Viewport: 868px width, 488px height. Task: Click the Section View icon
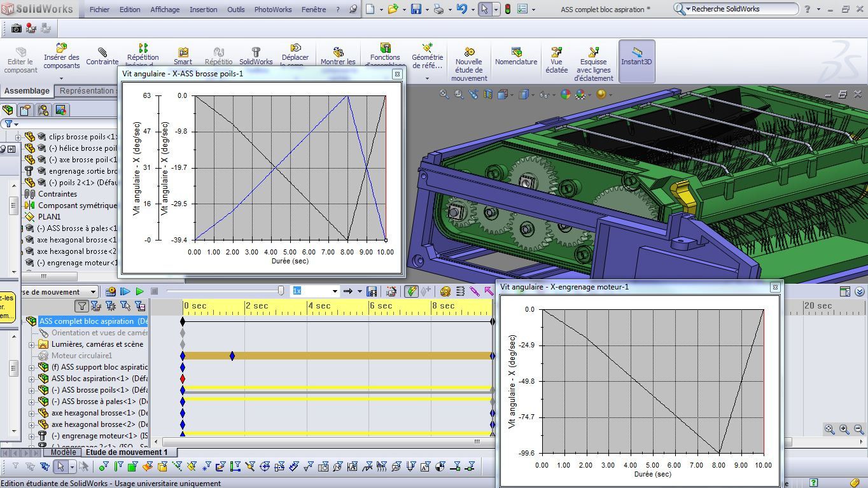pyautogui.click(x=488, y=94)
